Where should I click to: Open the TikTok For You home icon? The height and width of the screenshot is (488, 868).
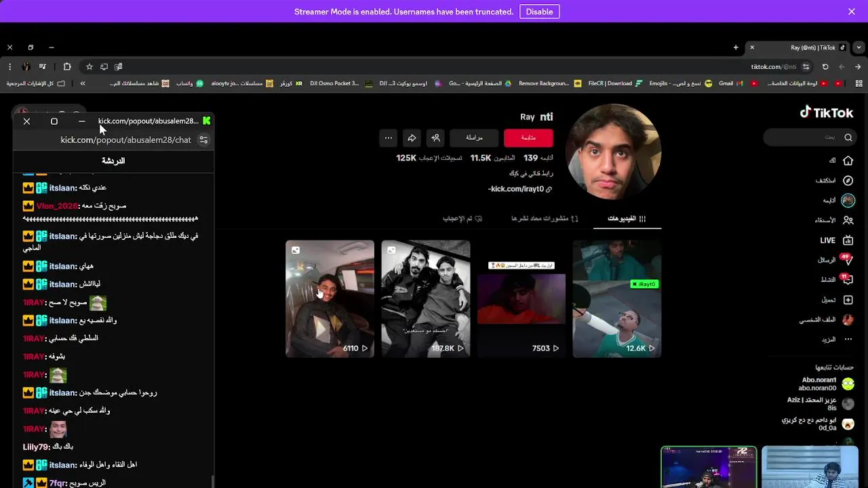(x=848, y=161)
